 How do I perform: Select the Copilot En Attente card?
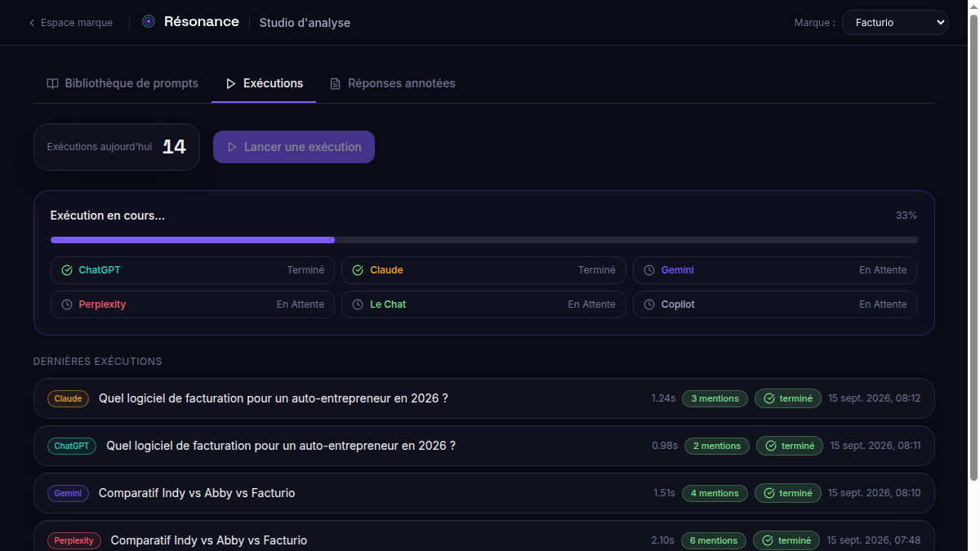[x=775, y=304]
